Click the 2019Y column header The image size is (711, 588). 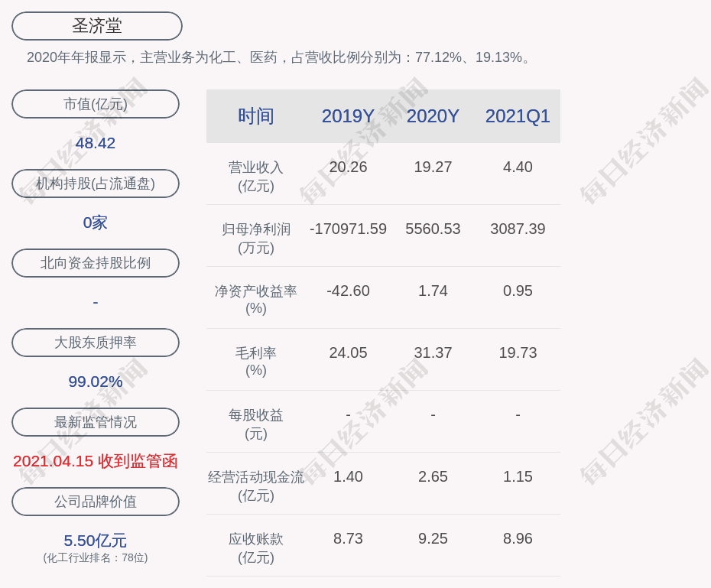click(x=349, y=116)
